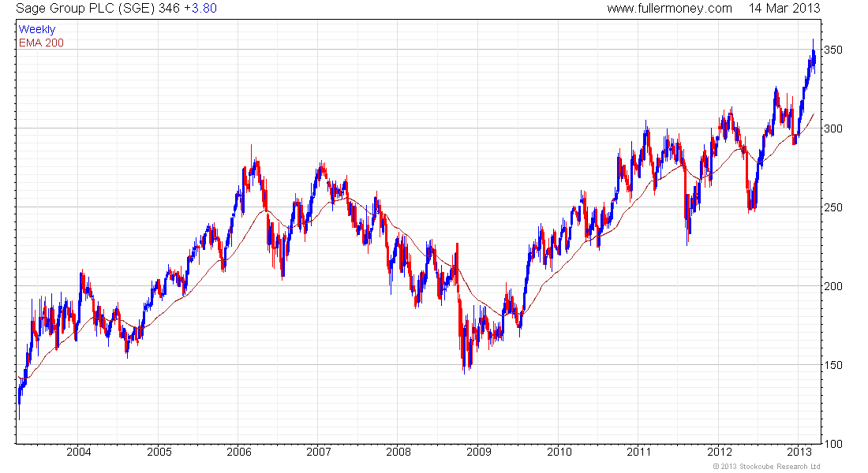Screen dimensions: 868x473
Task: Select the 150 price axis label
Action: click(x=833, y=365)
